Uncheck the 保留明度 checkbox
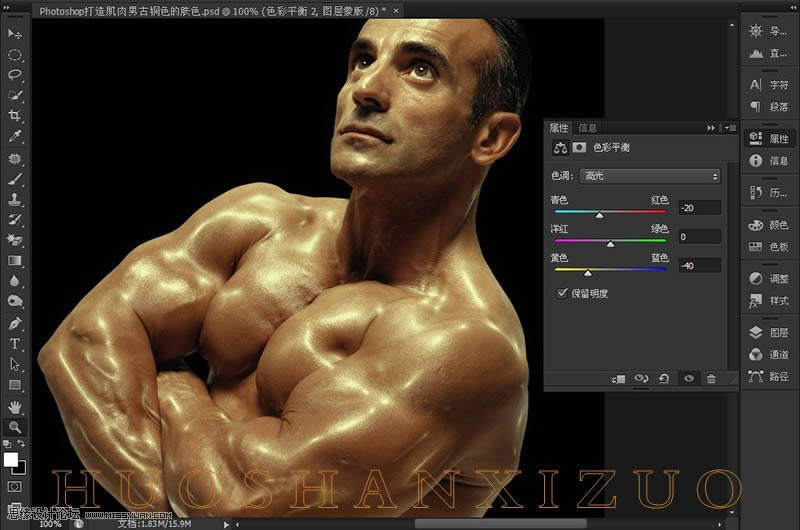The image size is (800, 530). (561, 293)
